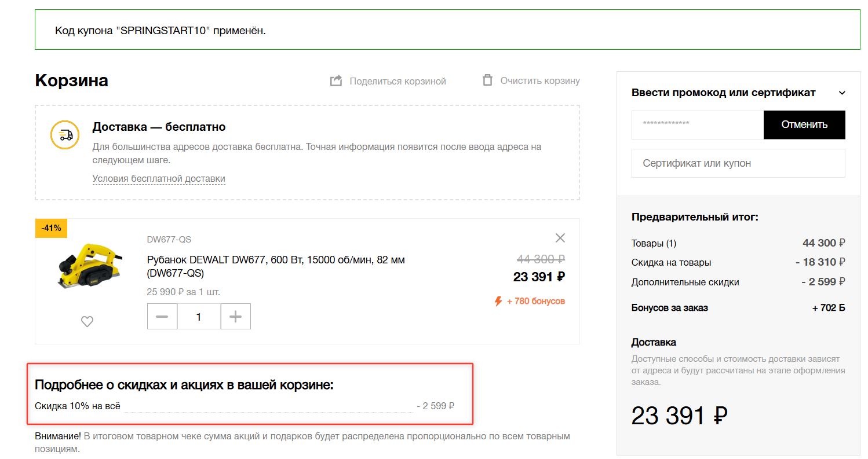
Task: Decrease quantity with minus button
Action: coord(162,317)
